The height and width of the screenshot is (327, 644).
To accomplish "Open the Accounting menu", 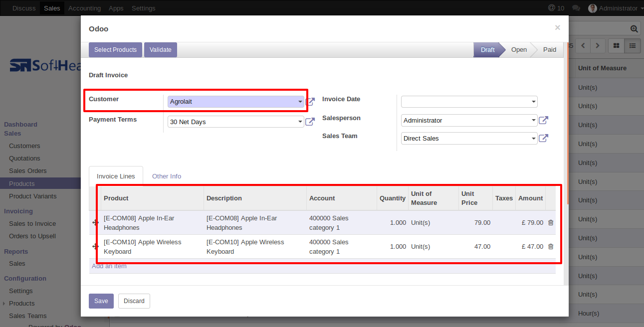I will 84,8.
